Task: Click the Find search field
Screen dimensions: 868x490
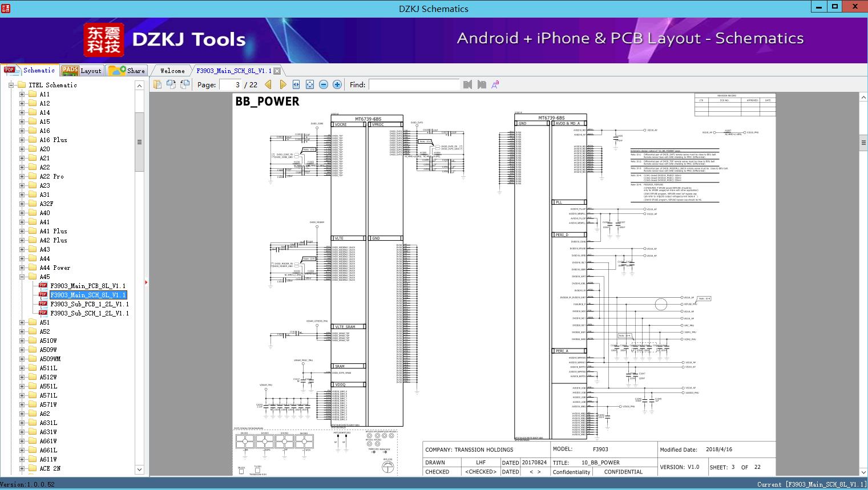Action: [x=414, y=84]
